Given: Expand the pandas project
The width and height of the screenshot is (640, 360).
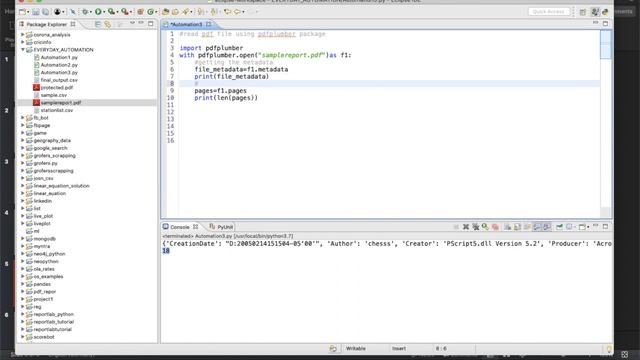Looking at the screenshot, I should [x=23, y=284].
